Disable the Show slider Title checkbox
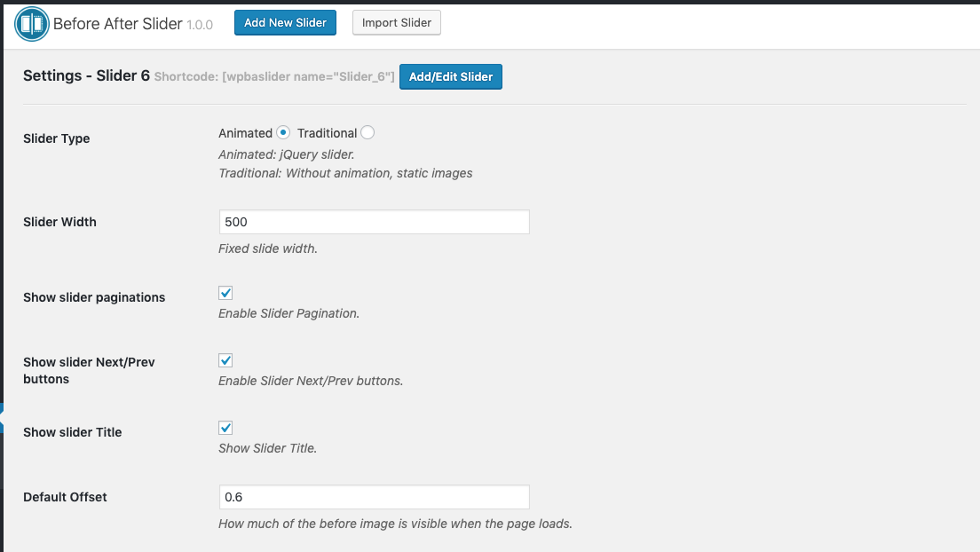This screenshot has height=552, width=980. (225, 428)
